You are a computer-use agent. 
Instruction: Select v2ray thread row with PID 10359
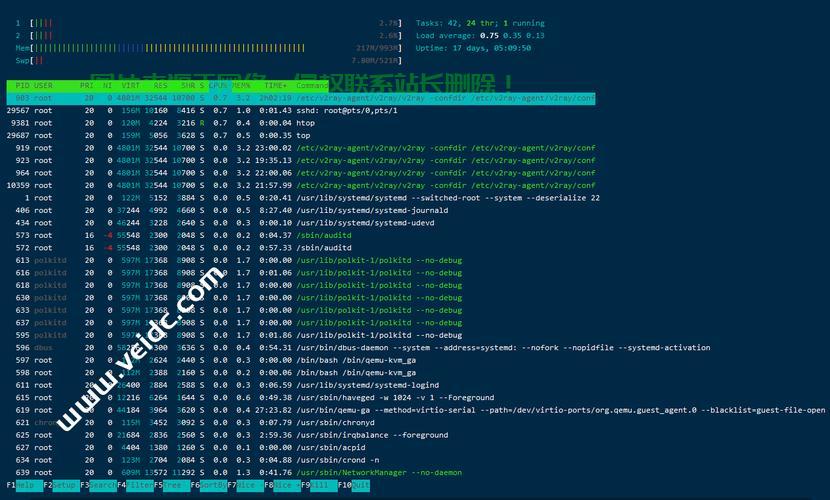pyautogui.click(x=301, y=186)
